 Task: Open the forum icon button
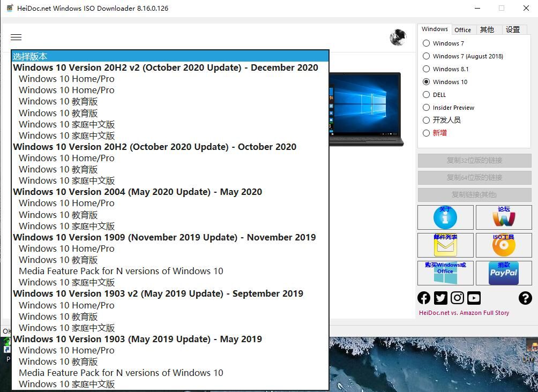(x=503, y=217)
